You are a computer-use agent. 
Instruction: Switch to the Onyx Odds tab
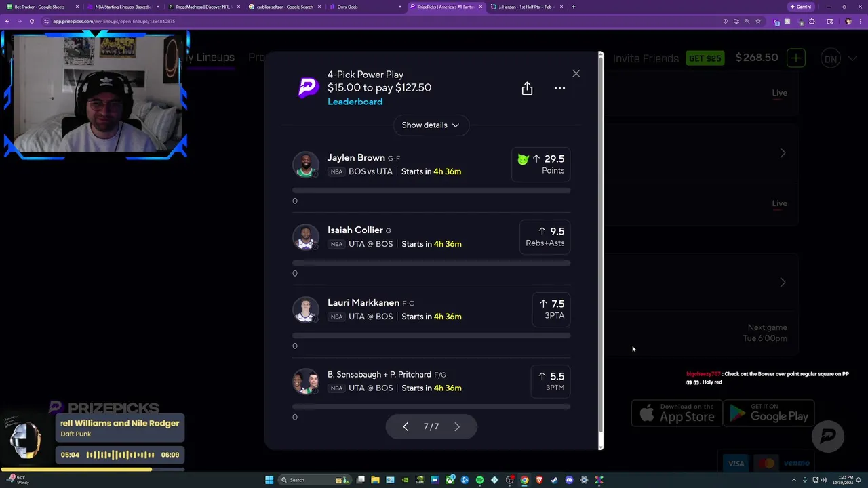pos(365,7)
